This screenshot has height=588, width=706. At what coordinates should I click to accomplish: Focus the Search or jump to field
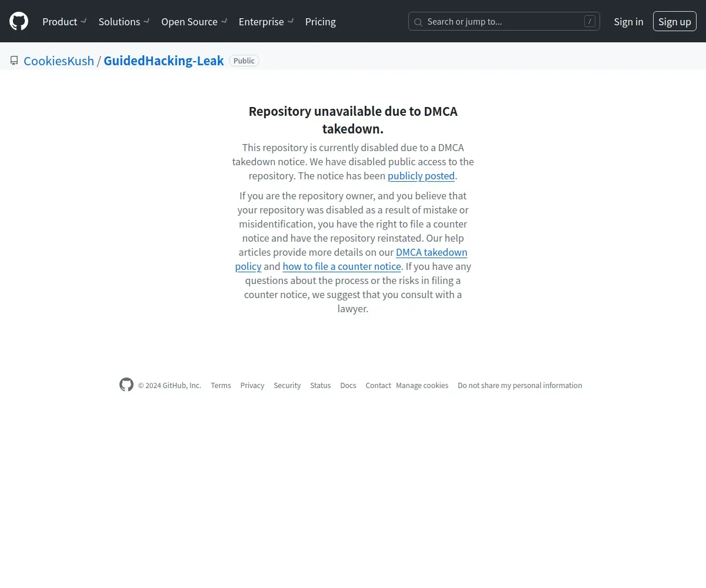504,22
